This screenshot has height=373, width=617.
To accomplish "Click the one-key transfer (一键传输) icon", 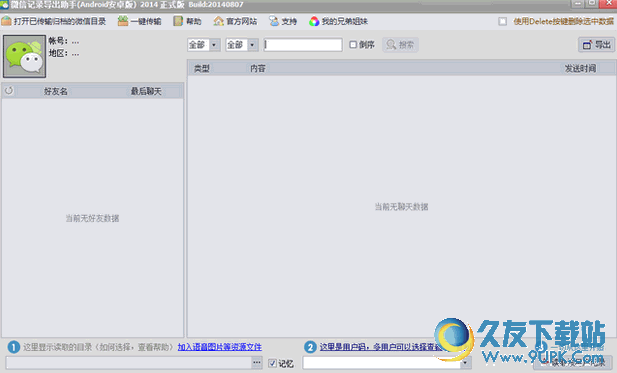I will (x=123, y=21).
